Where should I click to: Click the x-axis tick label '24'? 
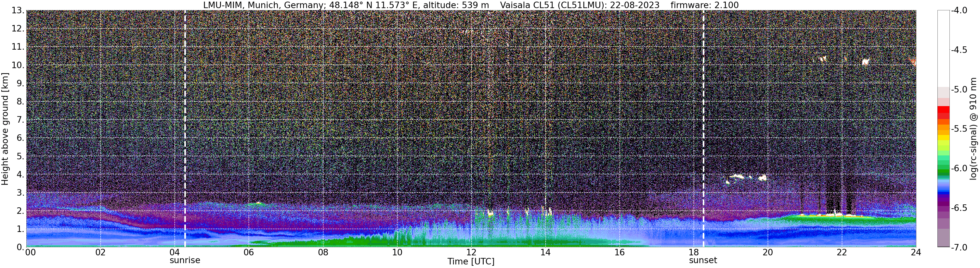point(916,252)
